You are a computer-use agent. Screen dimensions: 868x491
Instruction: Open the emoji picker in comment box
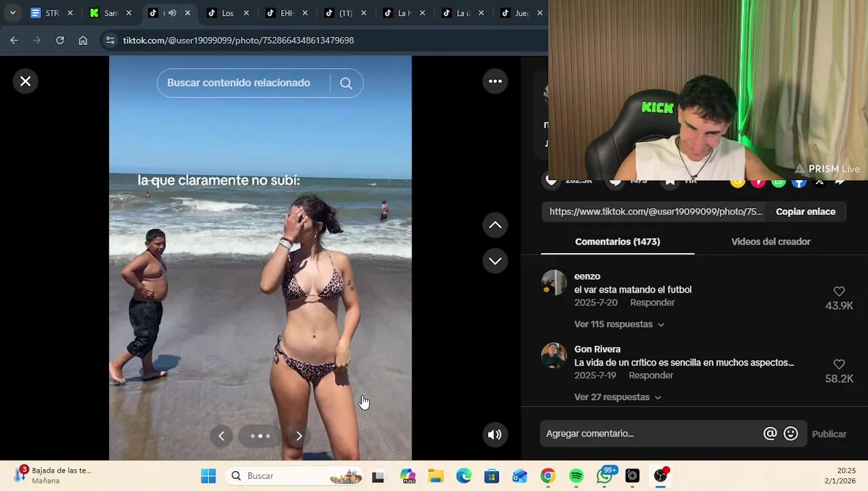click(791, 434)
